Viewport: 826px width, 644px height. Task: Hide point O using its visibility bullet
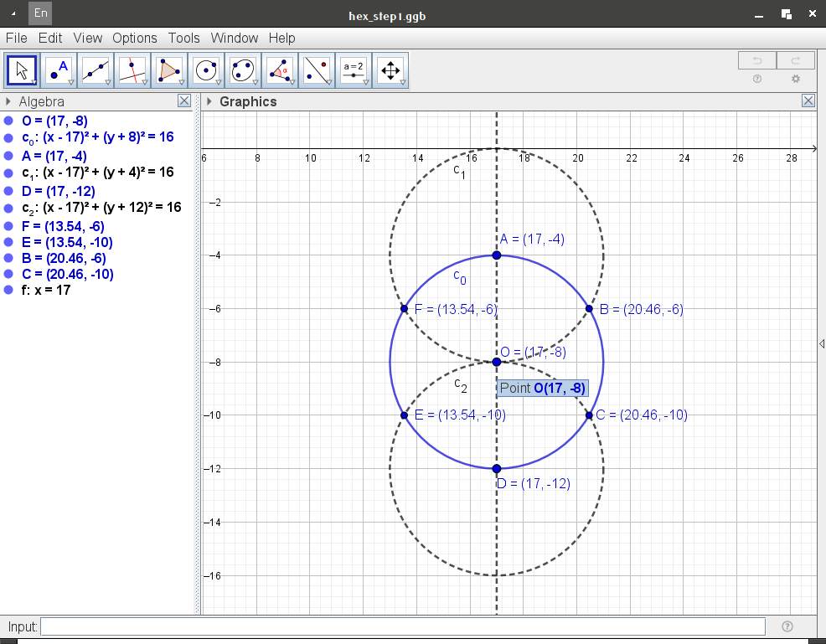[x=8, y=121]
